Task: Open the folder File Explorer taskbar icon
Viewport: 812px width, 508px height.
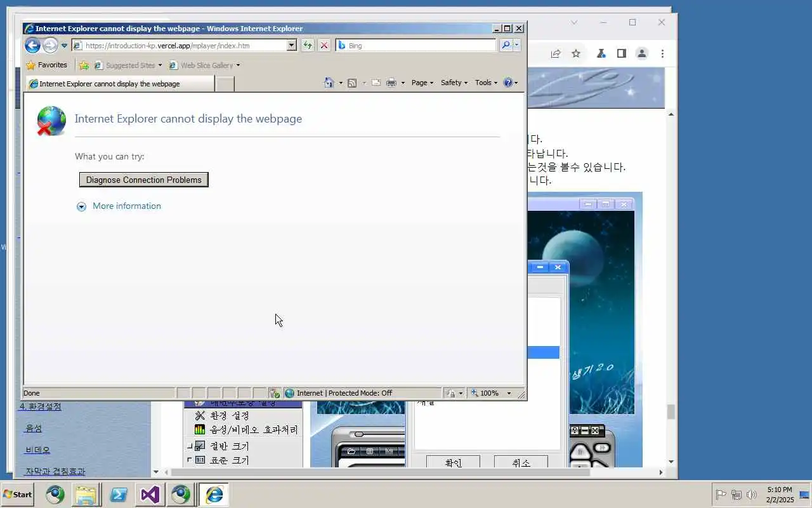Action: click(x=86, y=494)
